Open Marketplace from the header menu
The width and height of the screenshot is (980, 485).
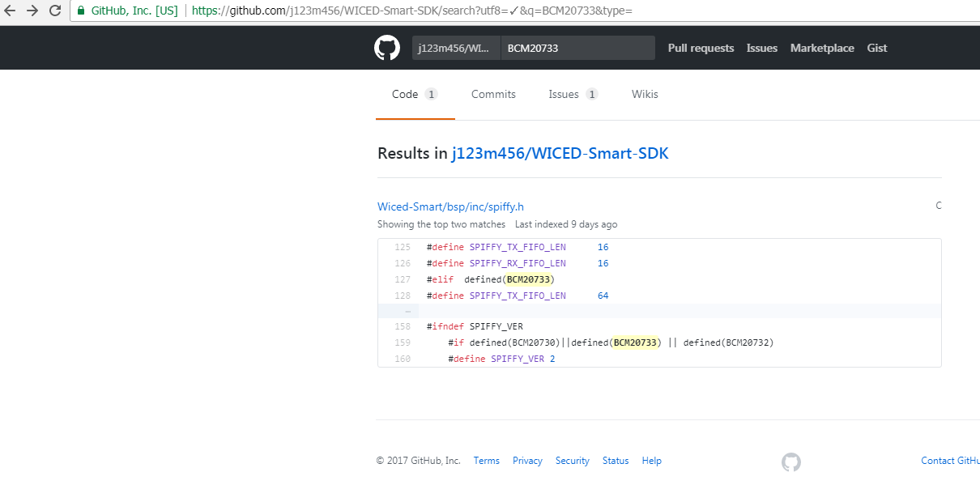[821, 48]
